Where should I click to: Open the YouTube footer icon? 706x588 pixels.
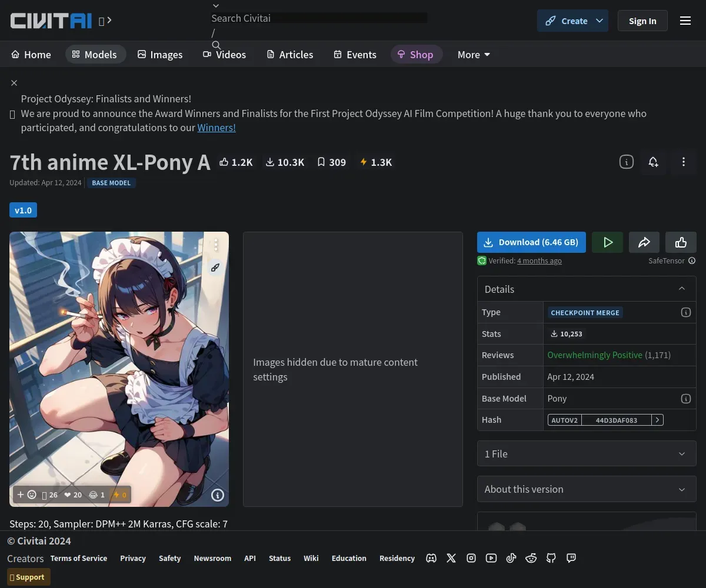coord(491,558)
